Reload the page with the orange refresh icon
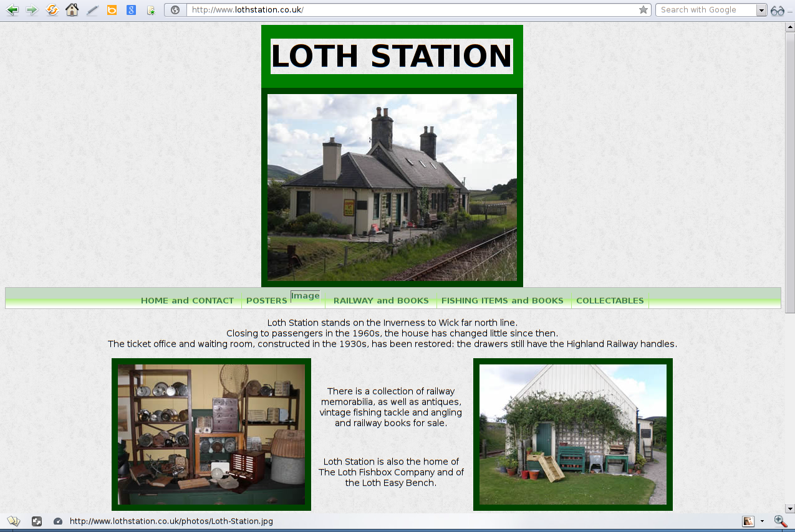795x532 pixels. pos(52,10)
